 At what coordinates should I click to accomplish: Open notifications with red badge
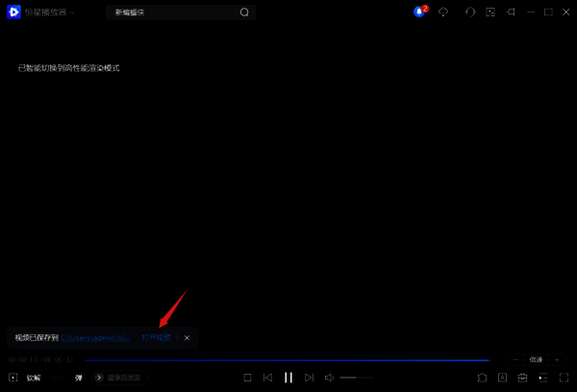pyautogui.click(x=419, y=12)
